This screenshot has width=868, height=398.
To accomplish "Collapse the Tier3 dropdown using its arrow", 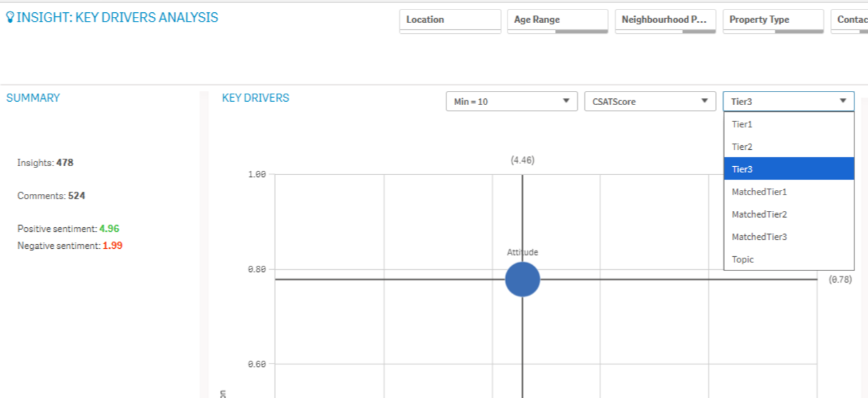I will pos(843,101).
